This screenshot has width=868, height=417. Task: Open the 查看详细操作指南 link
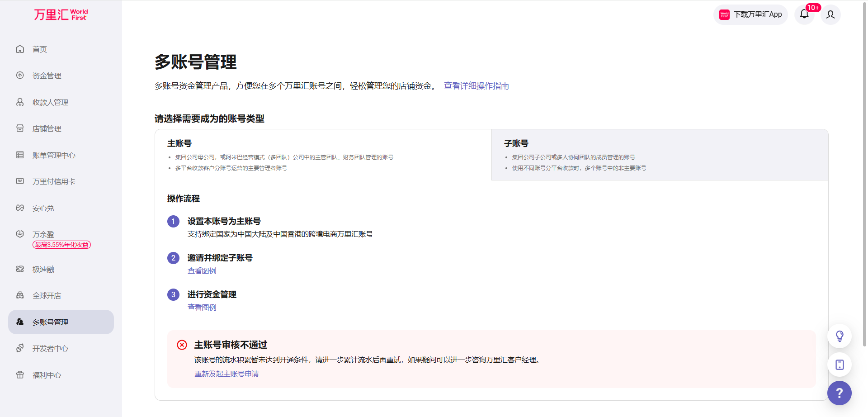click(476, 86)
